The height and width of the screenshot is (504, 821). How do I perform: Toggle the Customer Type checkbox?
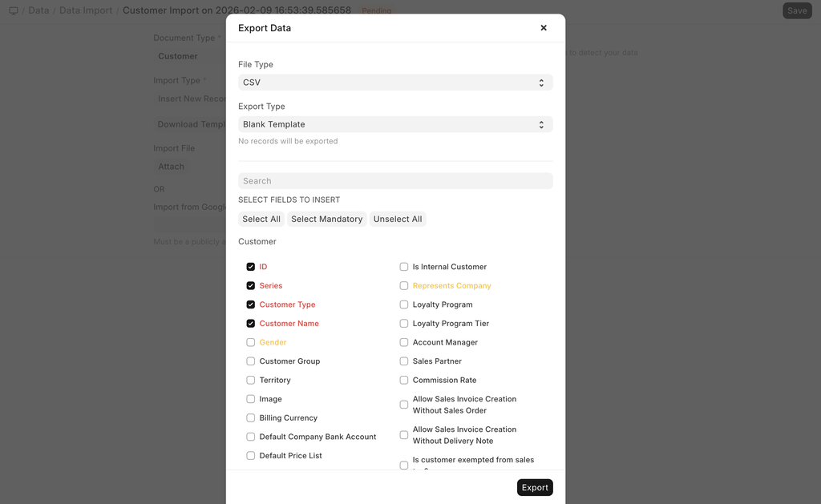click(x=251, y=304)
